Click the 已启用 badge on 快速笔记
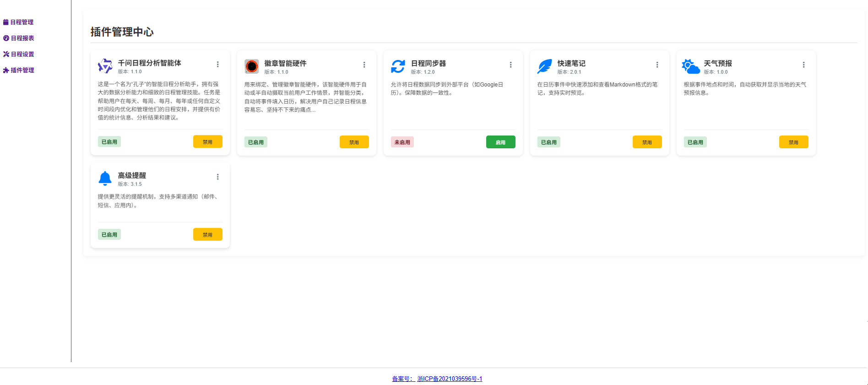The width and height of the screenshot is (868, 385). [x=549, y=142]
